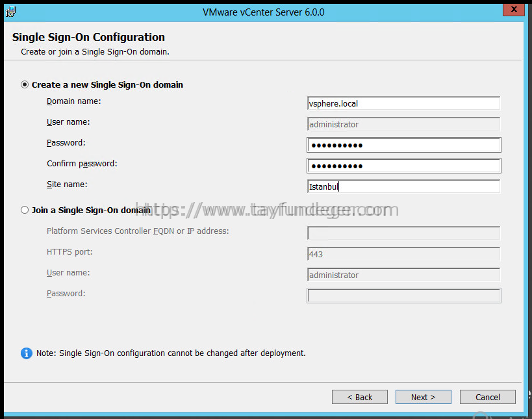Click the HTTPS port field showing 443
Image resolution: width=532 pixels, height=419 pixels.
[x=403, y=254]
